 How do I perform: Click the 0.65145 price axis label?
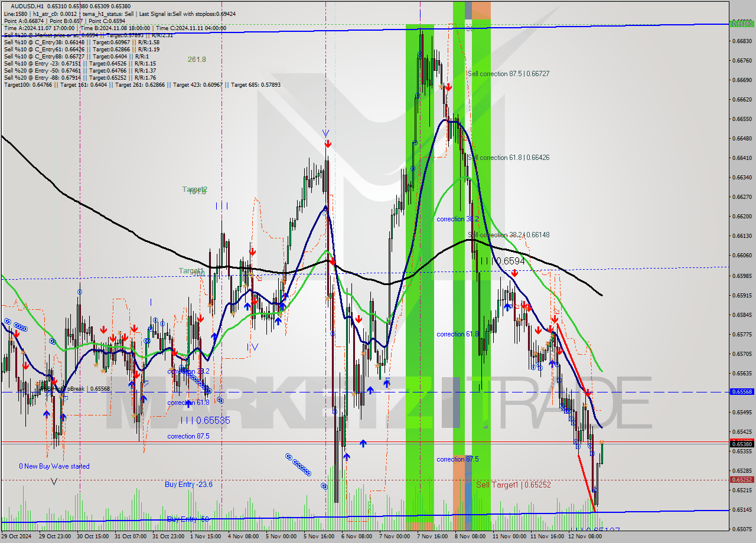coord(742,509)
